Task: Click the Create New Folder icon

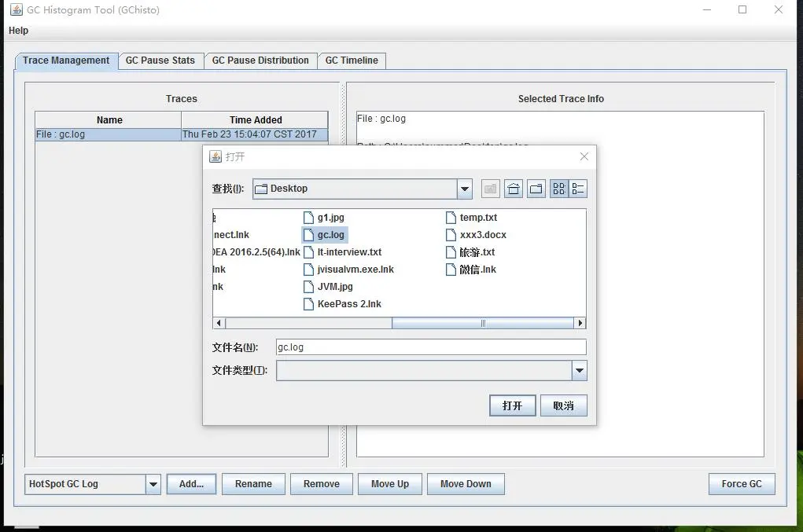Action: click(x=536, y=189)
